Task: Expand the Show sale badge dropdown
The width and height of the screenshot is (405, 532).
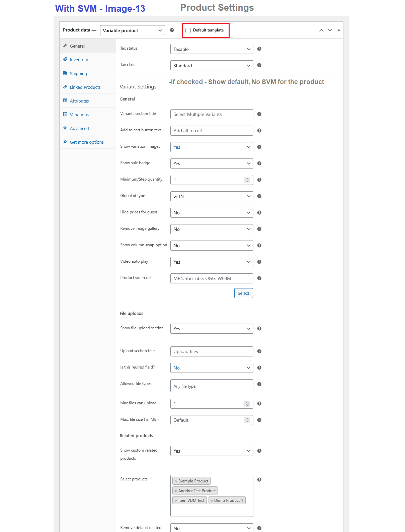Action: tap(212, 163)
